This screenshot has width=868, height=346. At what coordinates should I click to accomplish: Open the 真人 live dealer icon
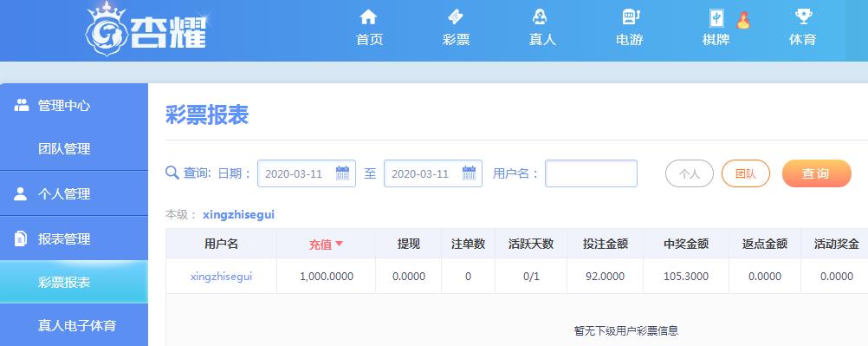pos(541,17)
